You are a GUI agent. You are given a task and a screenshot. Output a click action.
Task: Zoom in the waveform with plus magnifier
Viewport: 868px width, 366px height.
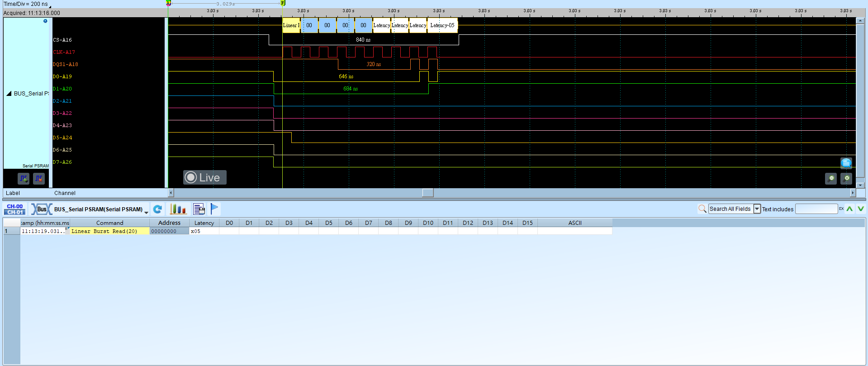(846, 179)
